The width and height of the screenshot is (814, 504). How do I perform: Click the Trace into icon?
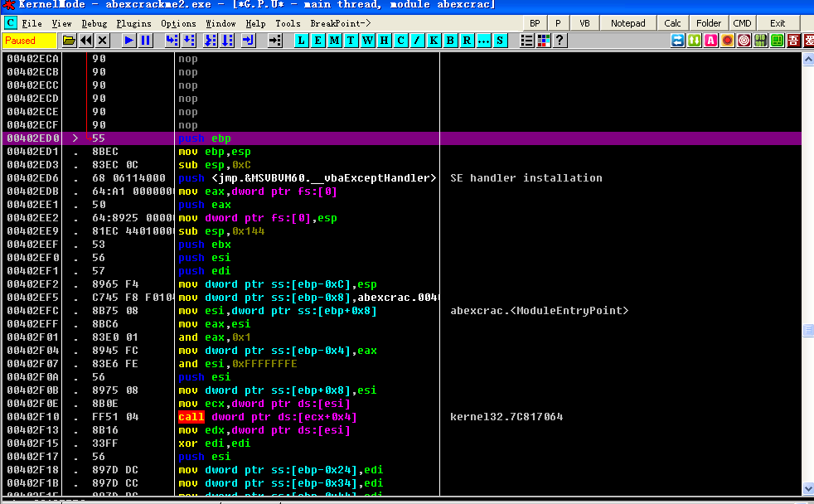211,41
